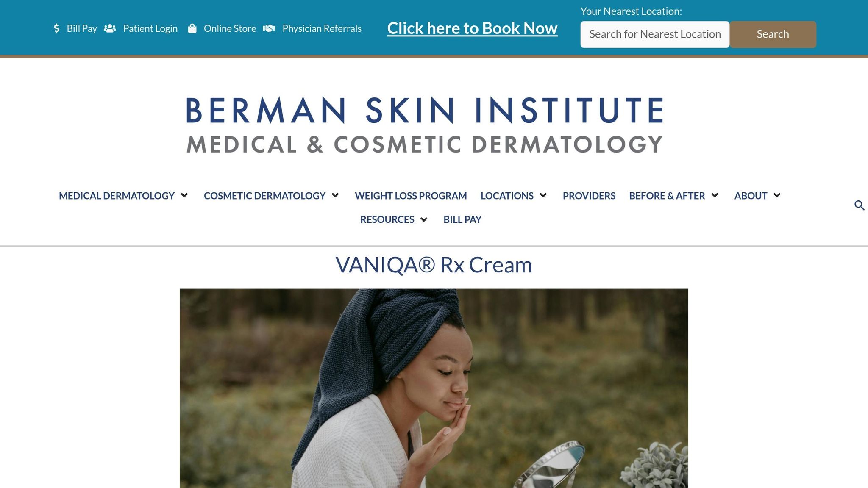
Task: Click the Berman Skin Institute logo
Action: [x=425, y=125]
